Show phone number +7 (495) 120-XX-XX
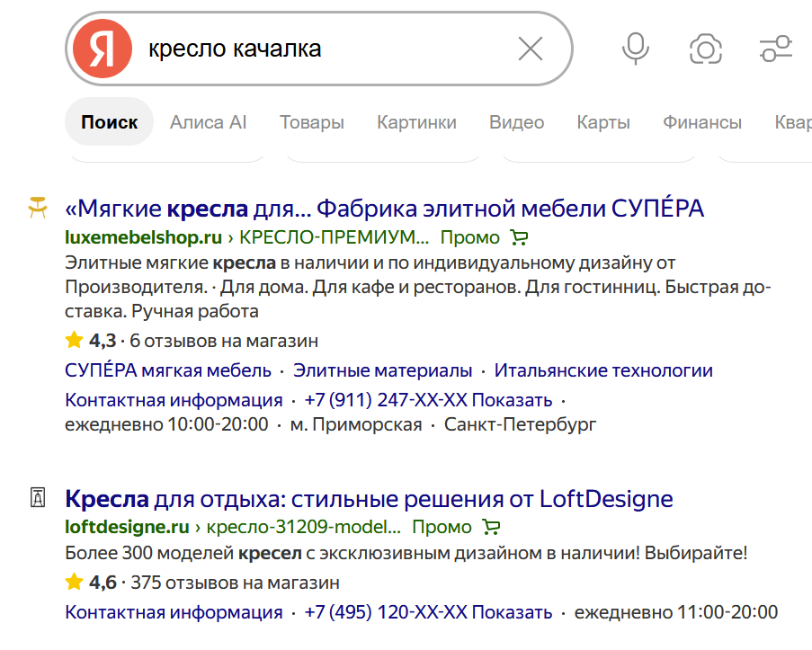Viewport: 812px width, 650px height. pos(428,612)
